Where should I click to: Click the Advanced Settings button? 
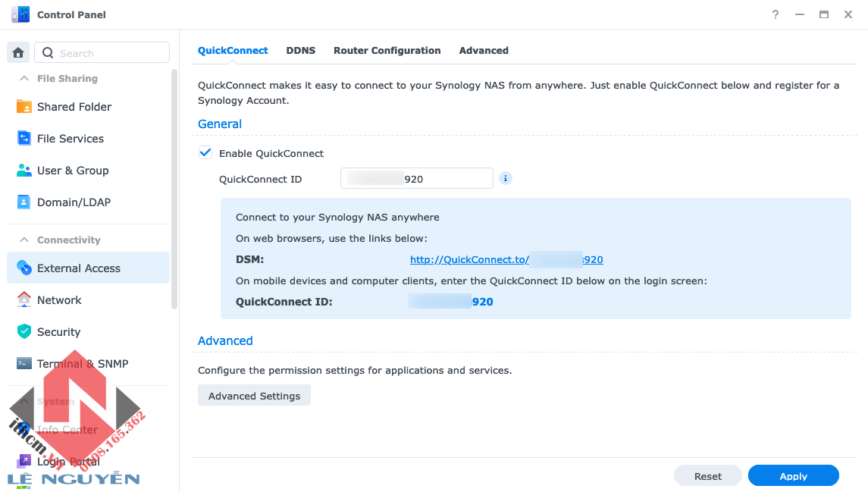point(254,396)
